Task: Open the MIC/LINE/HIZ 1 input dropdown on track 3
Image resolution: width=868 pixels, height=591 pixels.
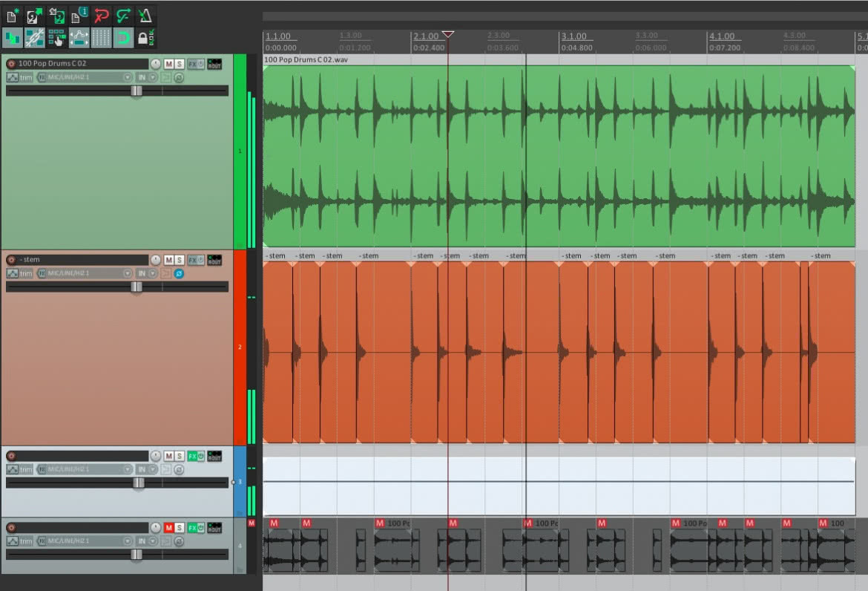Action: click(85, 470)
